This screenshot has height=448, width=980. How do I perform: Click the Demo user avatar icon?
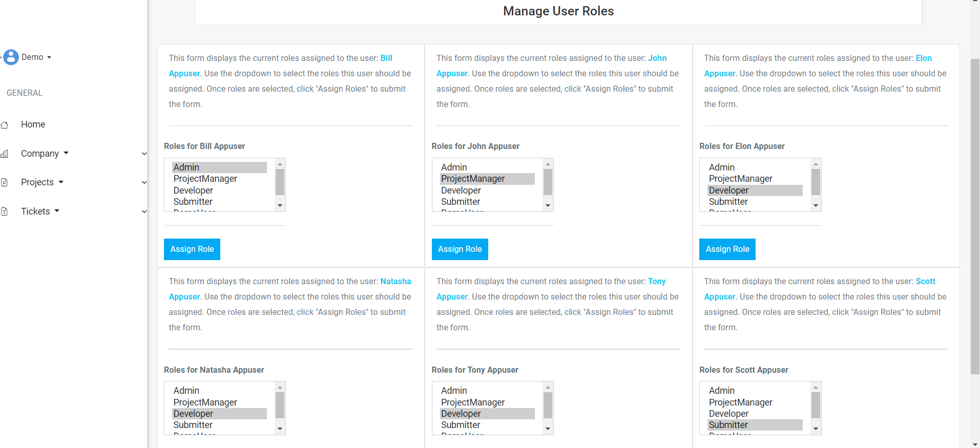coord(11,57)
